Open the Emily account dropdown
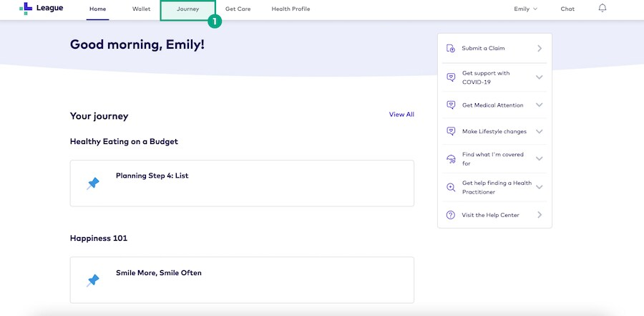Image resolution: width=644 pixels, height=316 pixels. click(x=525, y=9)
